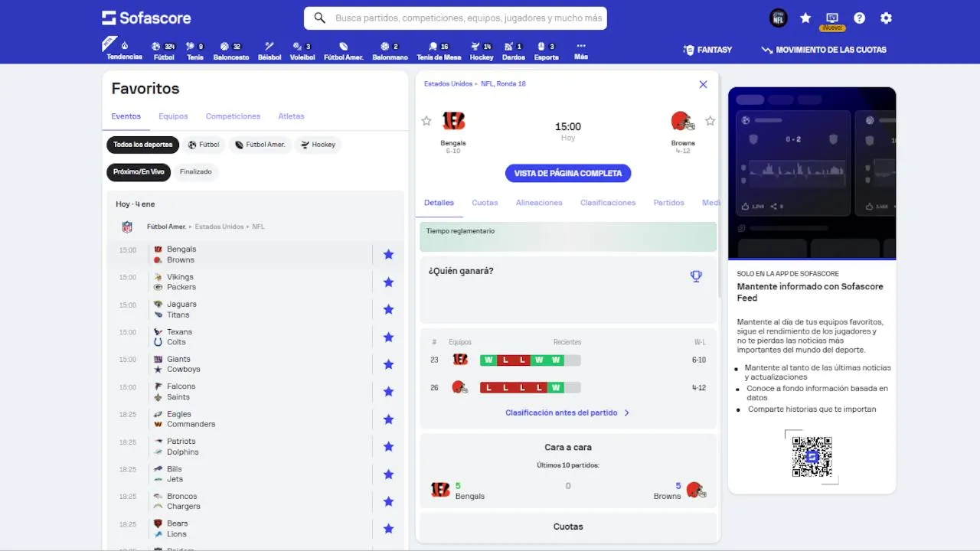This screenshot has height=551, width=980.
Task: Switch to the Partidos tab
Action: tap(668, 203)
